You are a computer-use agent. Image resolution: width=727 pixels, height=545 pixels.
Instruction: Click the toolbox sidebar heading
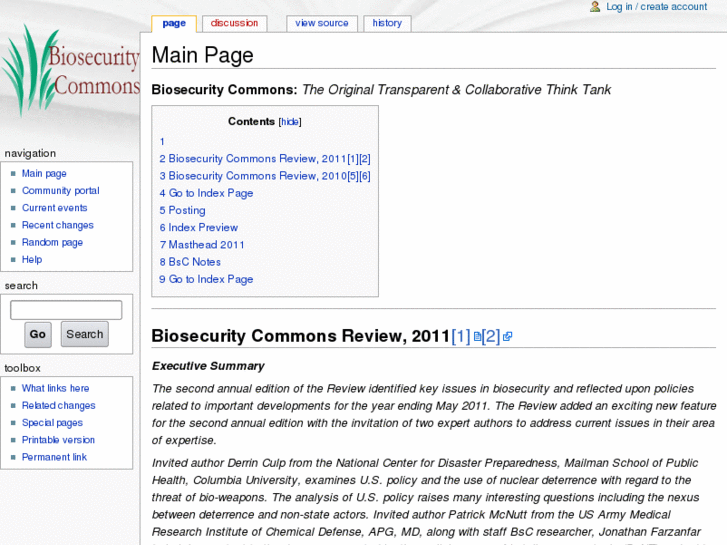point(22,368)
